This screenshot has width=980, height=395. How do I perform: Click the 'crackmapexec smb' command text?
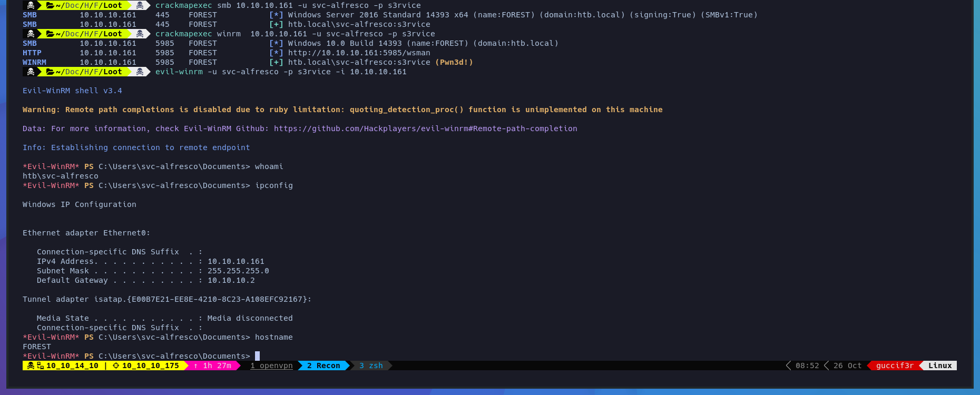coord(193,5)
